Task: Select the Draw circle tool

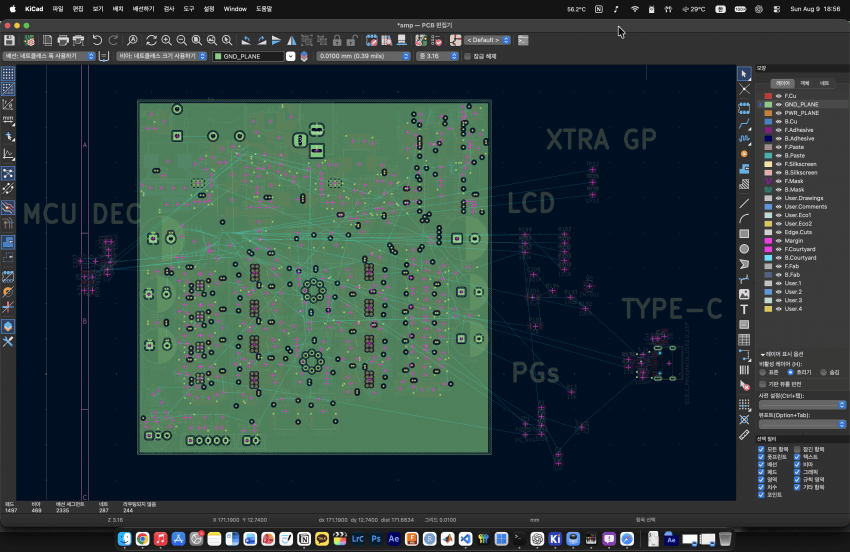Action: 744,249
